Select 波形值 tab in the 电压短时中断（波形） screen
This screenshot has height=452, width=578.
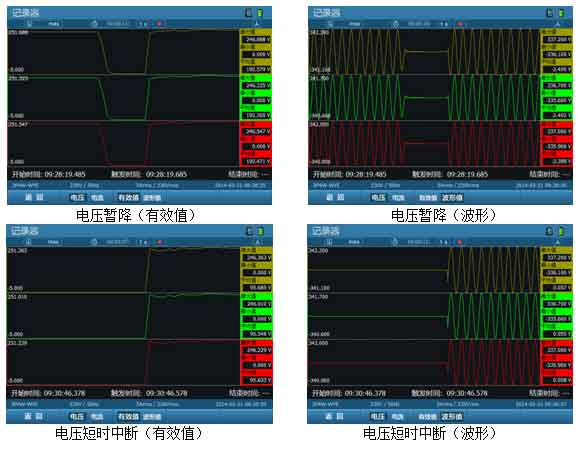tap(452, 417)
